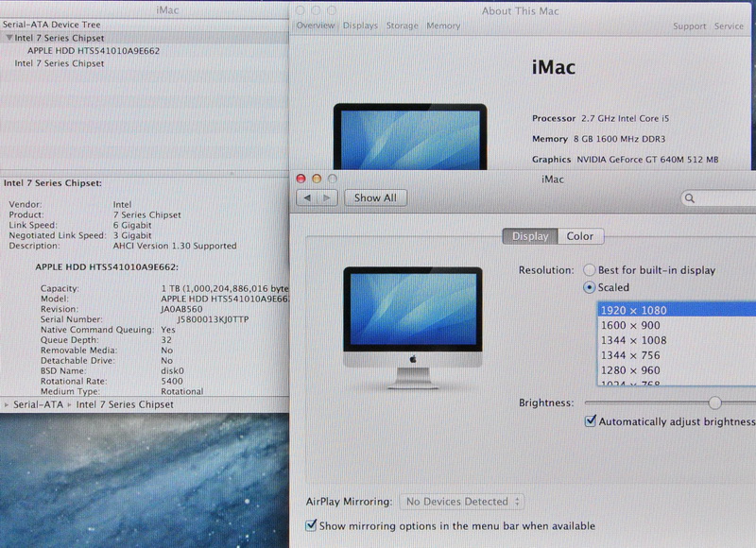Screen dimensions: 756x548
Task: Click the Link Speed value 6 Gigabit
Action: pos(132,225)
